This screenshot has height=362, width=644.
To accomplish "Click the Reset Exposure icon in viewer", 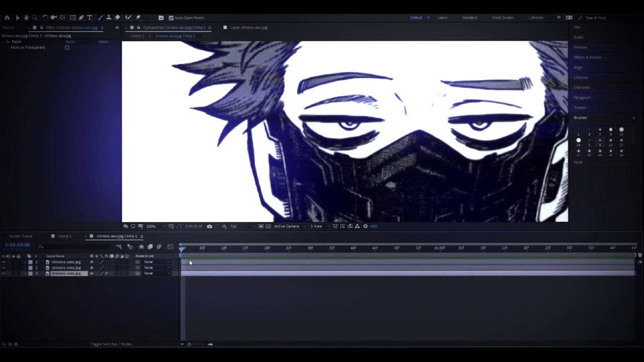I will [365, 226].
